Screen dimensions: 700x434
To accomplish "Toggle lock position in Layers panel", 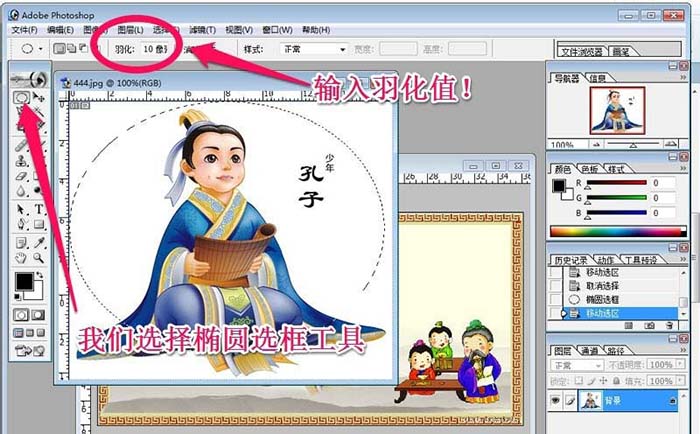I will (x=604, y=381).
